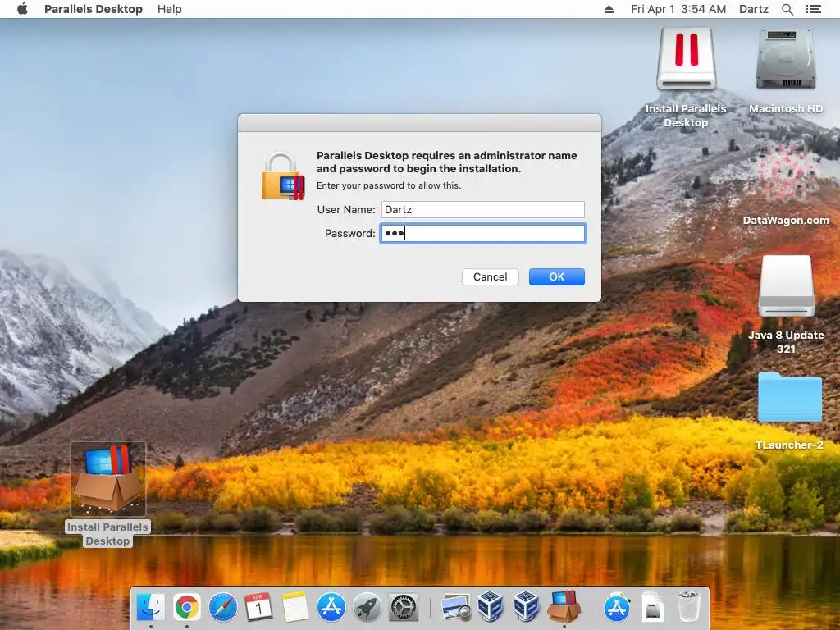The height and width of the screenshot is (630, 840).
Task: Open System Preferences gear in the Dock
Action: tap(403, 608)
